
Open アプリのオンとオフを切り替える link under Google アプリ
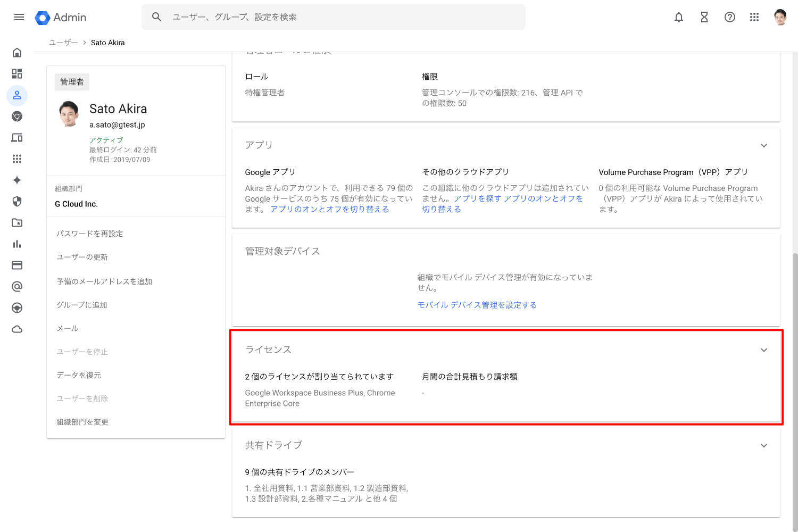(x=330, y=209)
